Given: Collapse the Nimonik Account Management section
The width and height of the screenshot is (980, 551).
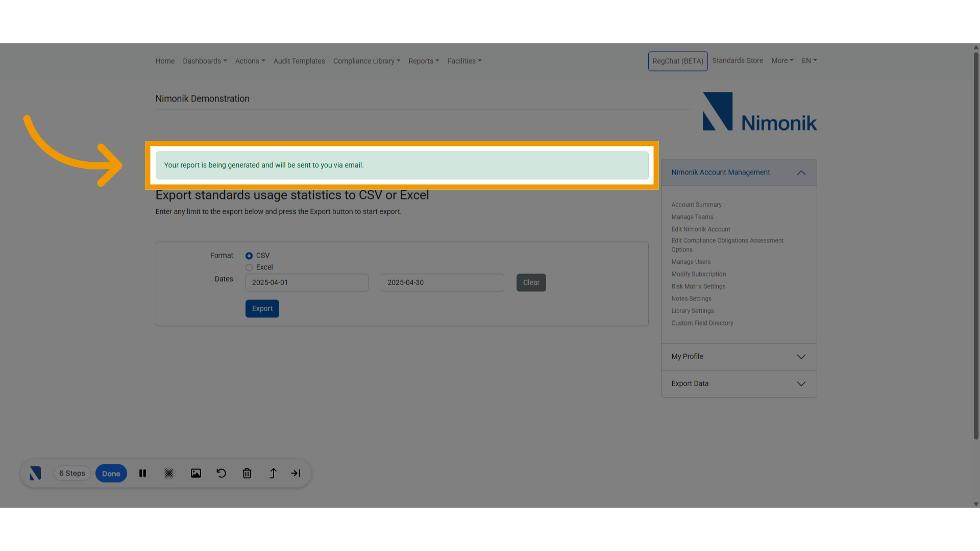Looking at the screenshot, I should pyautogui.click(x=801, y=173).
